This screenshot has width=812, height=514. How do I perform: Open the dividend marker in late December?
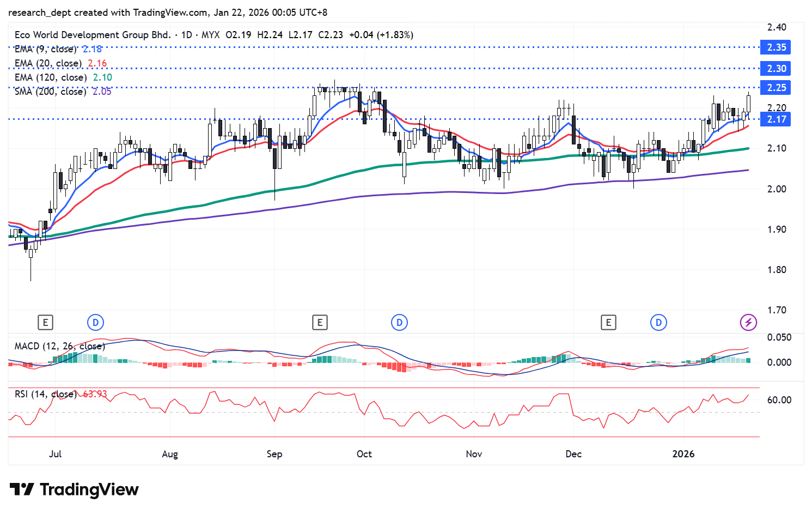tap(658, 323)
